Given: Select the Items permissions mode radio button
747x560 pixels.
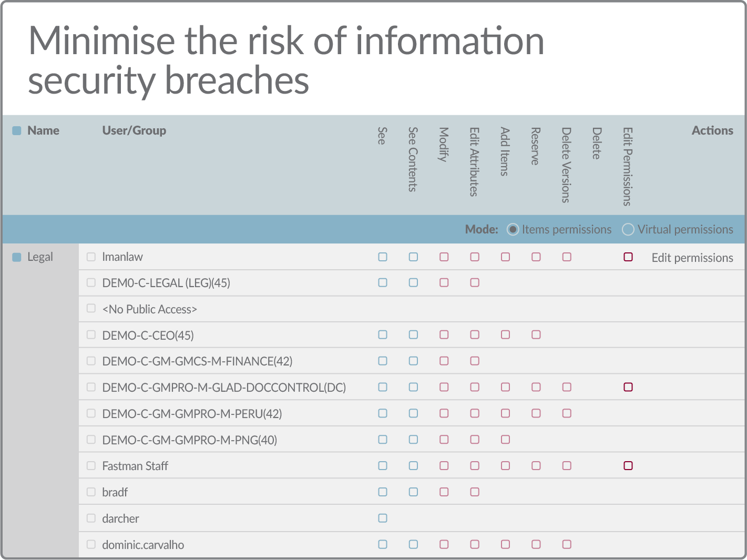Looking at the screenshot, I should click(x=513, y=229).
